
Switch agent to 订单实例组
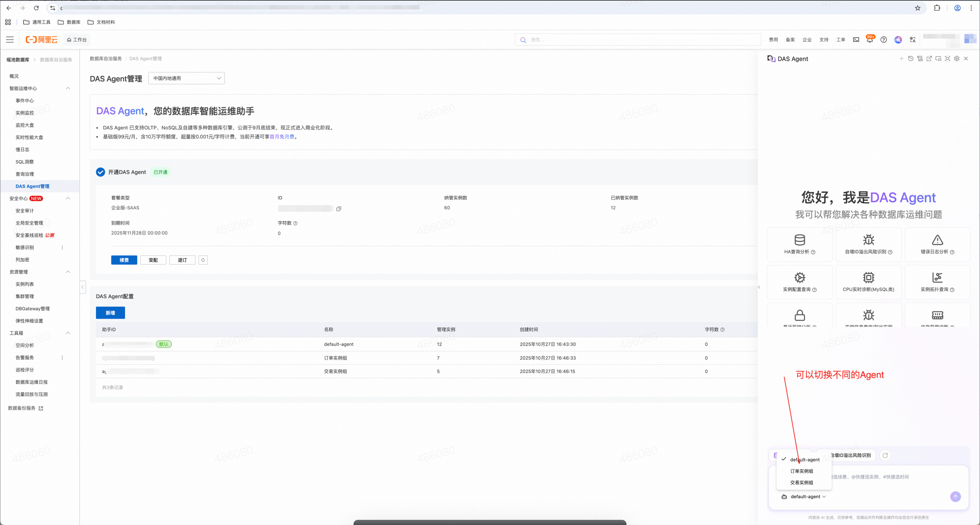pyautogui.click(x=801, y=471)
